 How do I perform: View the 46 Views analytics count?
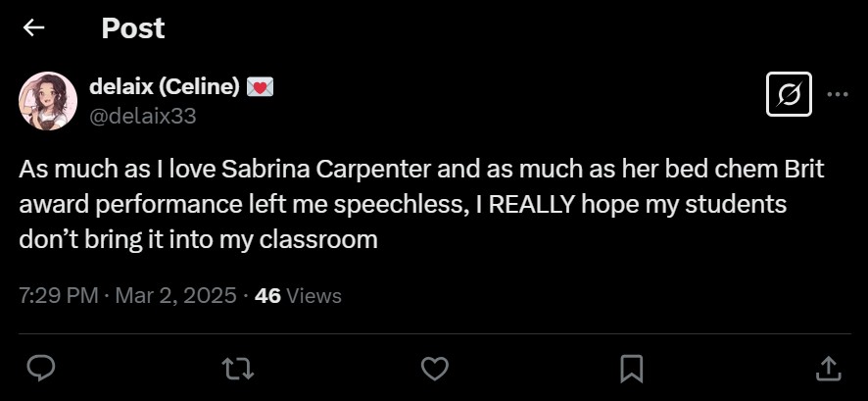pos(298,295)
